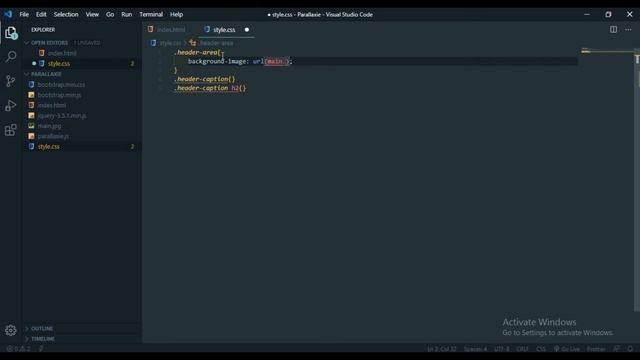Click the Split Editor Right icon
This screenshot has width=640, height=360.
[x=613, y=29]
